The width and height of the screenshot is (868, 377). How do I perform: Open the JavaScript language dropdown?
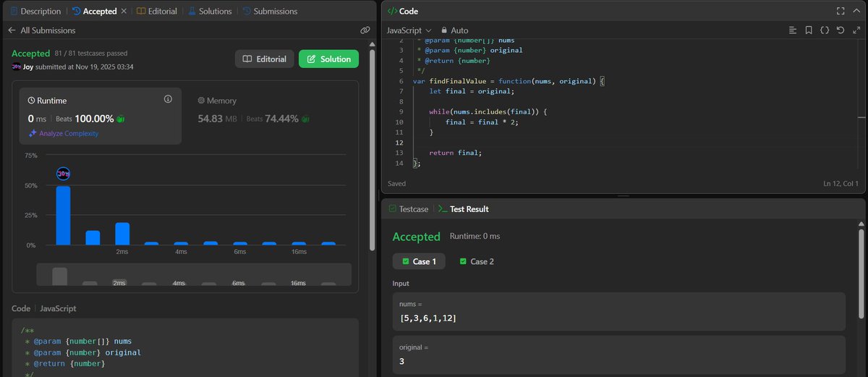409,30
